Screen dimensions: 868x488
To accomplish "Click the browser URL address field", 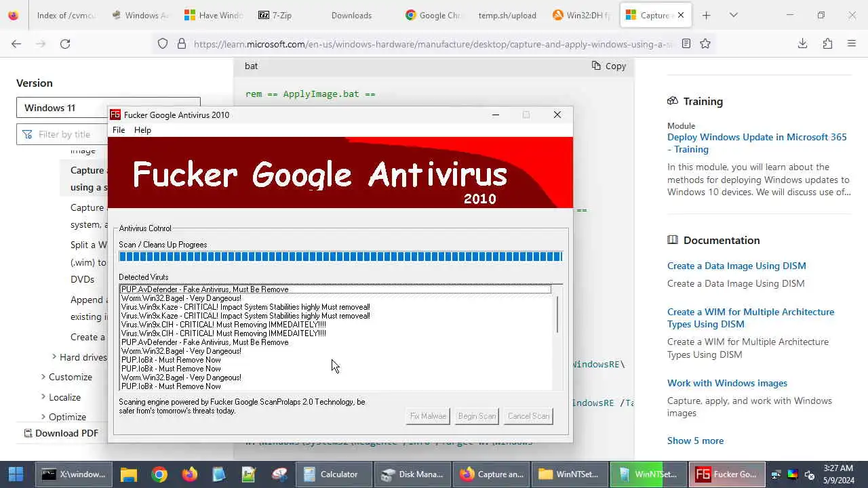I will point(433,43).
